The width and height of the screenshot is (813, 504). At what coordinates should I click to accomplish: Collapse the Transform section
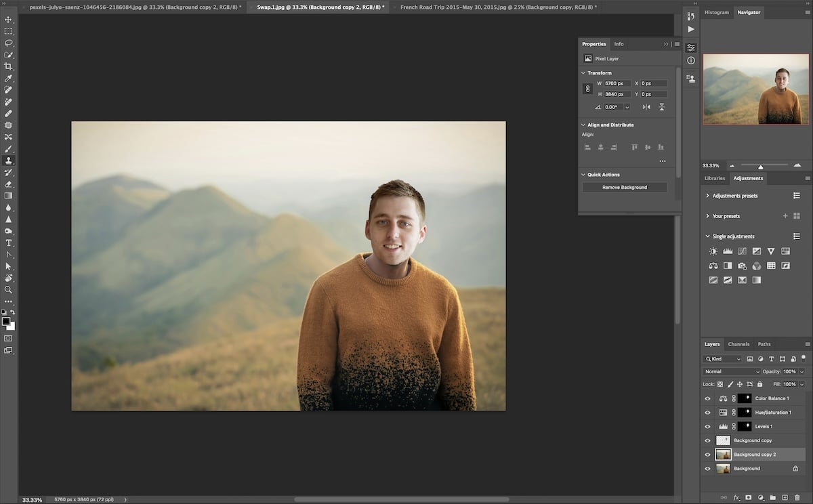click(x=583, y=72)
